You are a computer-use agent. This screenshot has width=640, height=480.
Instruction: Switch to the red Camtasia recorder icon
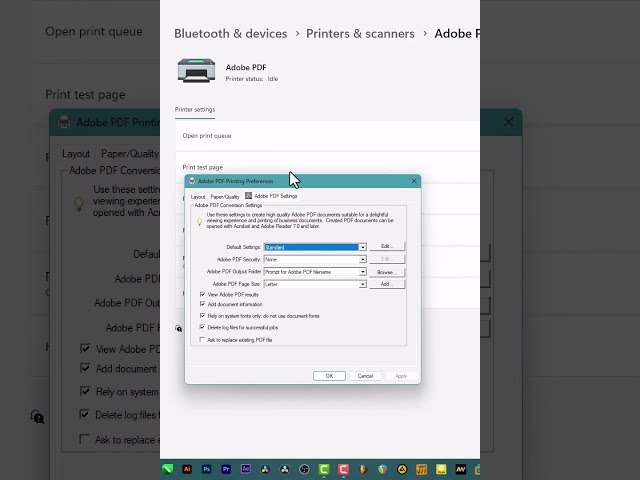343,469
